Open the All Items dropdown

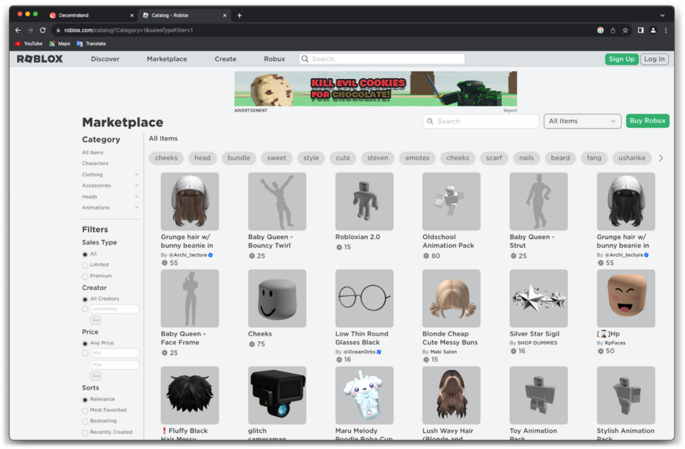tap(582, 121)
